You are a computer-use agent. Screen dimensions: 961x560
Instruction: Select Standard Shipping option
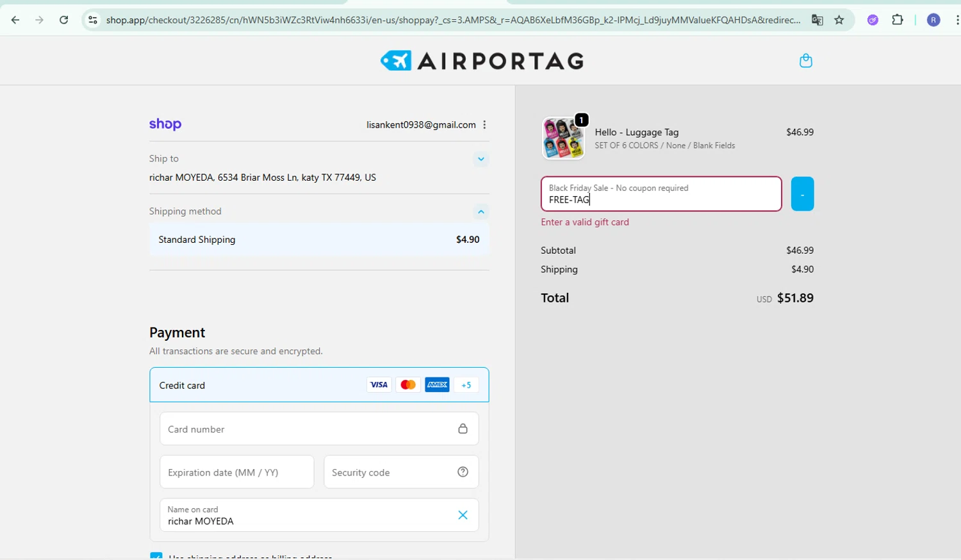(319, 240)
